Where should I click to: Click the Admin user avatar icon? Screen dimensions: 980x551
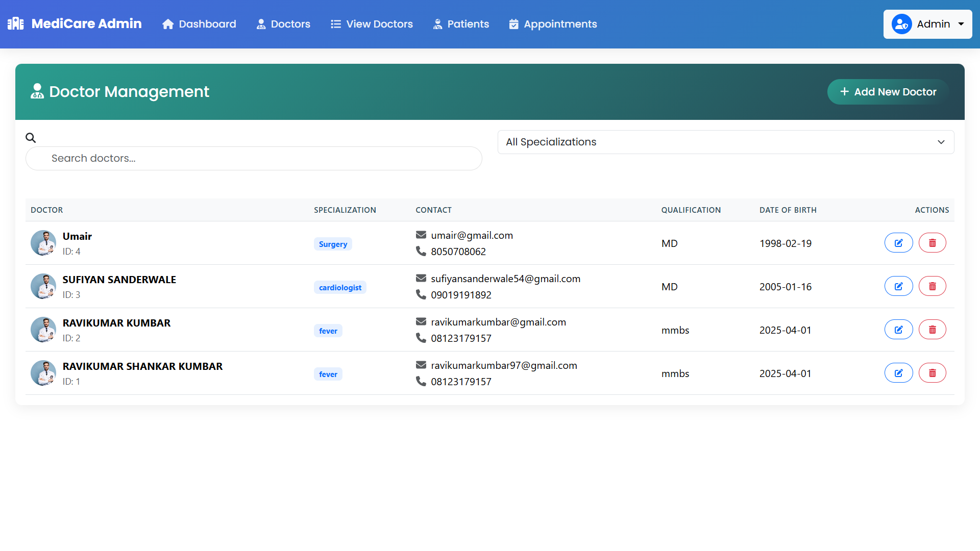[x=901, y=24]
